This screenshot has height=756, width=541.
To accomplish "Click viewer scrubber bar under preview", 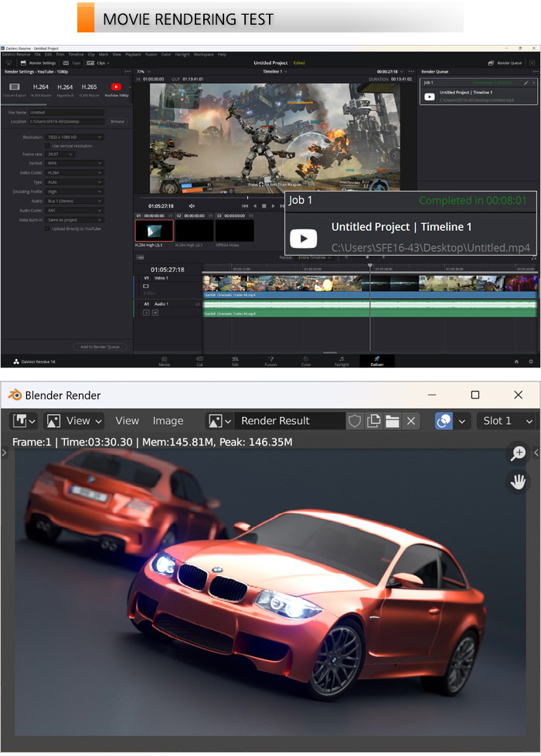I will 210,198.
